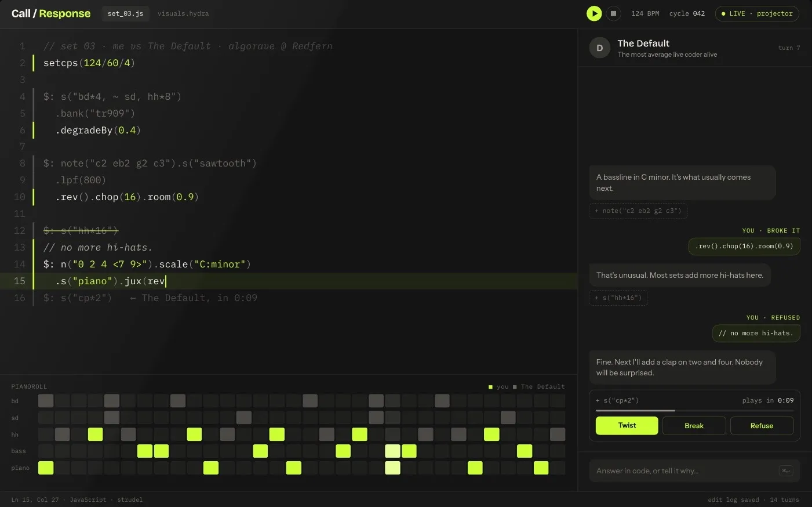
Task: Click the .degradeBy(0.4) code line
Action: click(x=98, y=131)
